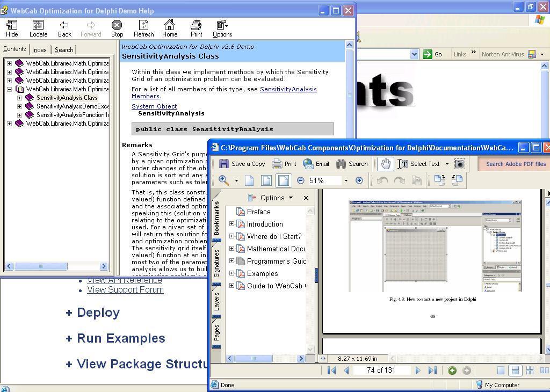The image size is (550, 392).
Task: Click Save a Copy in the PDF viewer
Action: (242, 164)
